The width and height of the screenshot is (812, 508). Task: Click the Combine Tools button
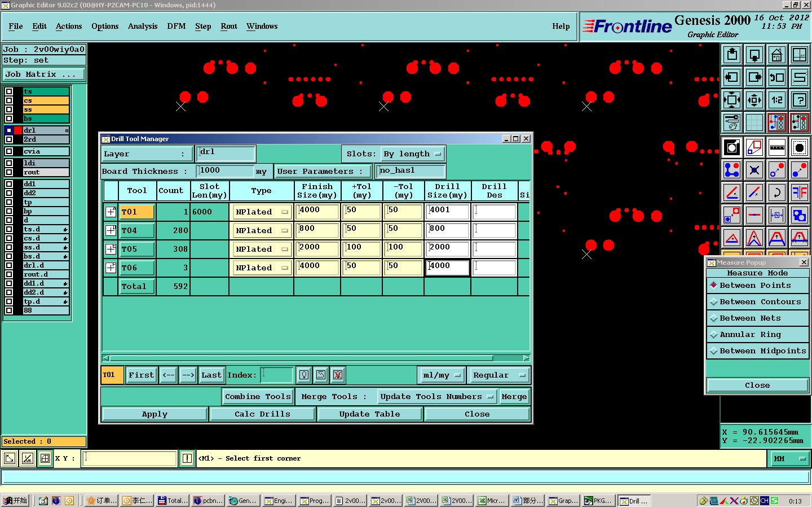(x=258, y=397)
